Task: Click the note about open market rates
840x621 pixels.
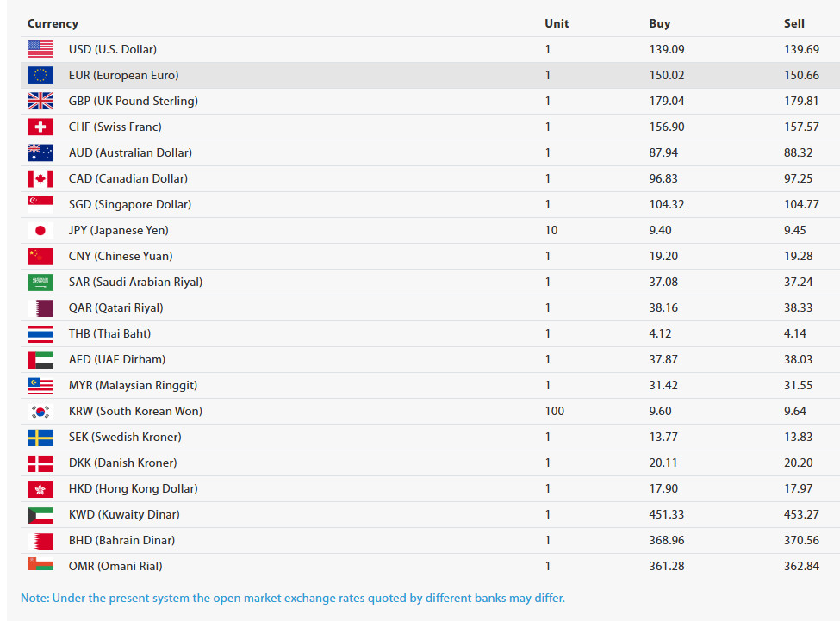Action: tap(293, 598)
